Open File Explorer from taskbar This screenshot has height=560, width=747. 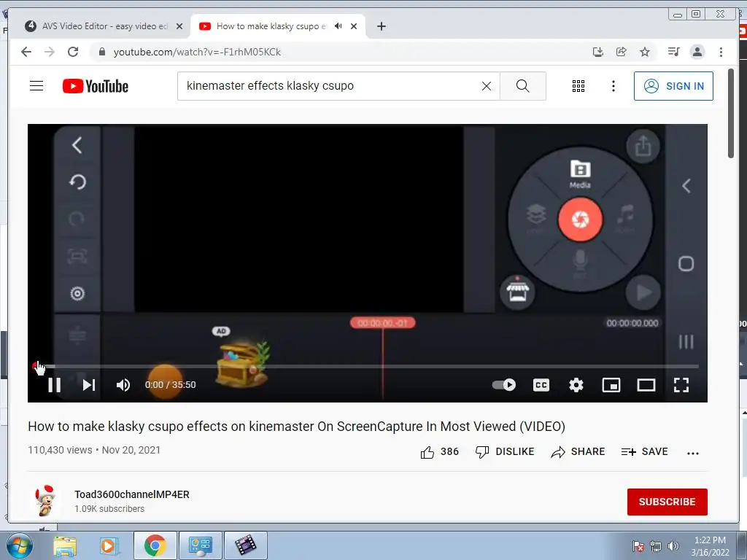tap(65, 545)
